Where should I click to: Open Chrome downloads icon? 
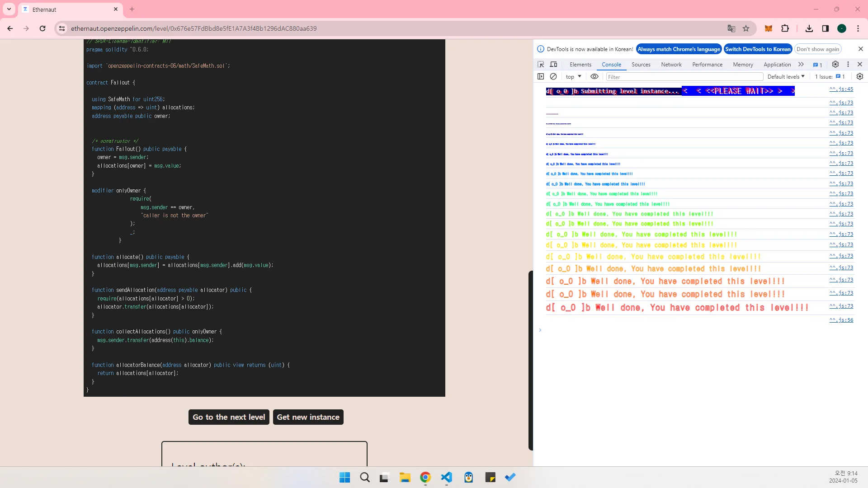tap(809, 28)
